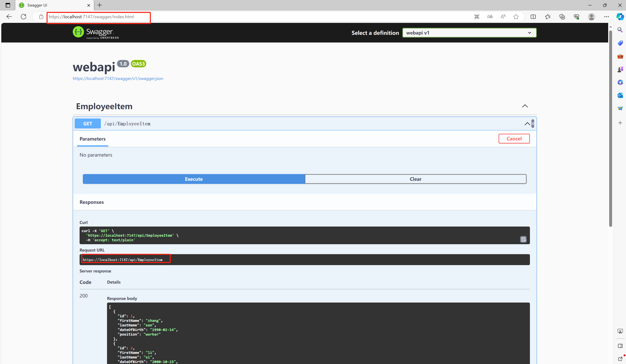Open split screen view icon
This screenshot has width=626, height=364.
click(533, 17)
